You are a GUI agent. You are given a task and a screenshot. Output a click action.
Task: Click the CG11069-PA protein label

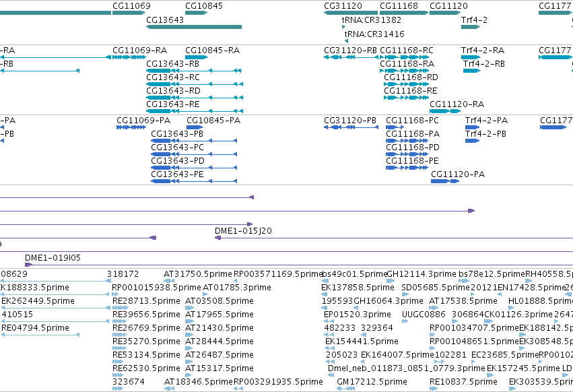pos(143,121)
